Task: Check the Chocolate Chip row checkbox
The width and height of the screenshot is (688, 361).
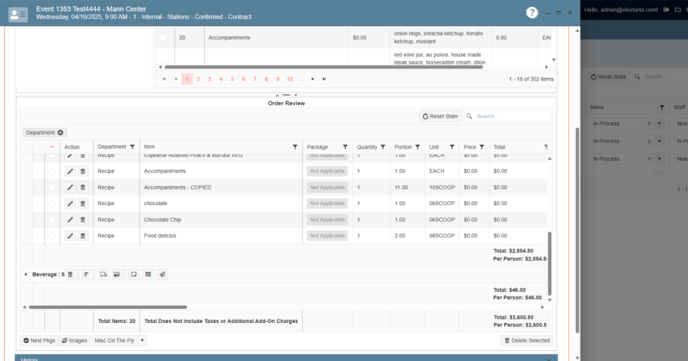Action: tap(52, 220)
